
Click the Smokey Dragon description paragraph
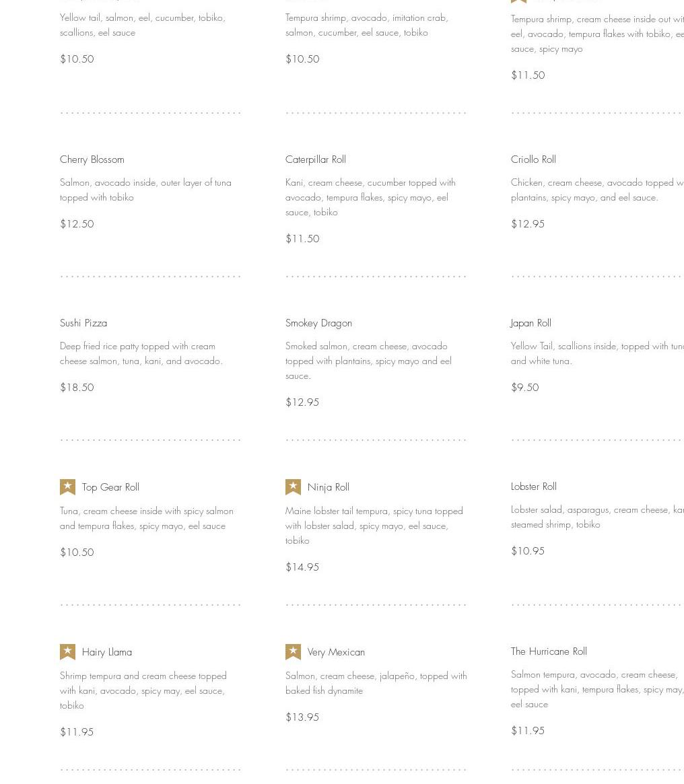click(x=368, y=361)
